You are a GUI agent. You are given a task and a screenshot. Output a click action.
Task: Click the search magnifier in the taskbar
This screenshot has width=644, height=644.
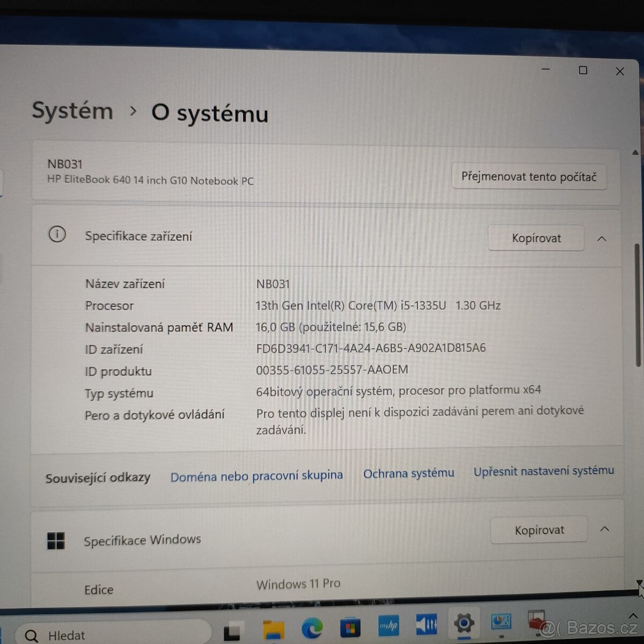[31, 634]
